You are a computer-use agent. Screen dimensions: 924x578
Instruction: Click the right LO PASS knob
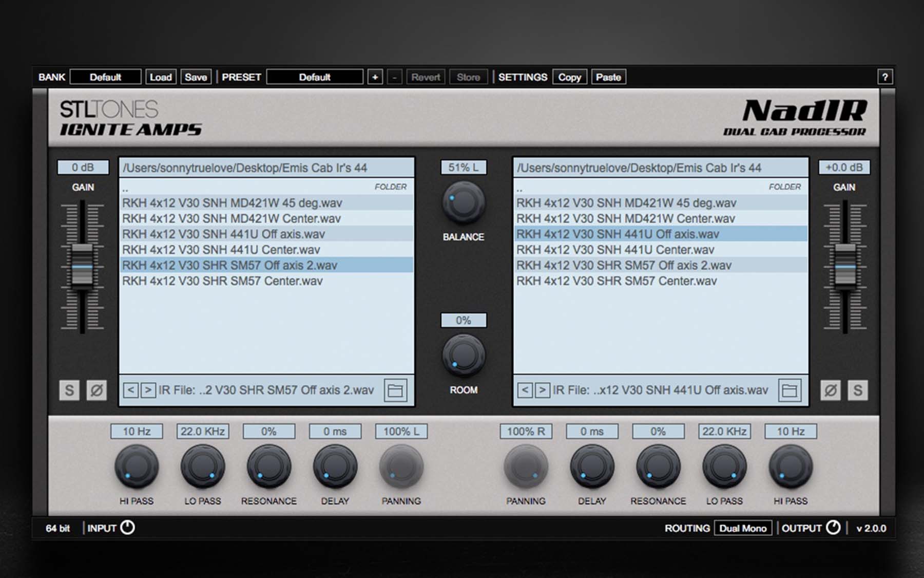coord(724,467)
